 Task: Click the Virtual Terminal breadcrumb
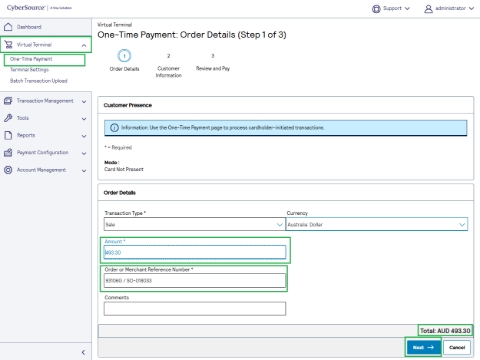[x=114, y=25]
